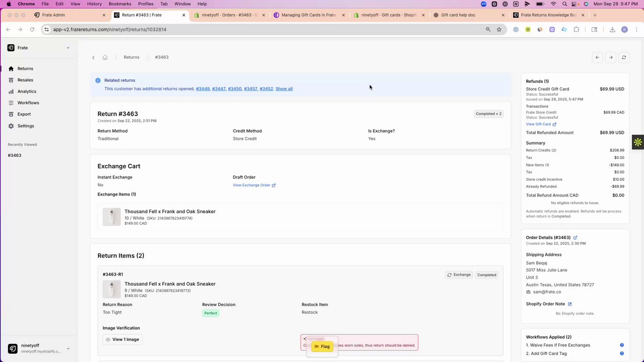Viewport: 644px width, 362px height.
Task: Expand the ninetyoff store switcher
Action: click(x=68, y=348)
